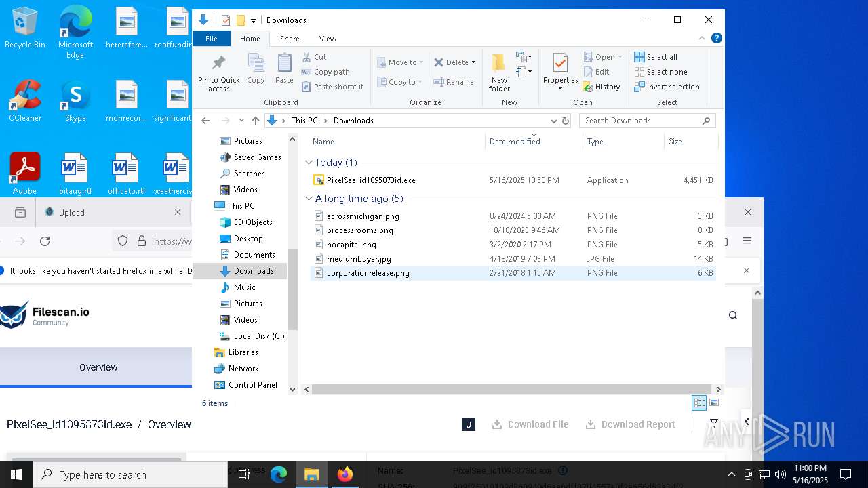The width and height of the screenshot is (868, 488).
Task: Open recent locations dropdown arrow
Action: tap(241, 121)
